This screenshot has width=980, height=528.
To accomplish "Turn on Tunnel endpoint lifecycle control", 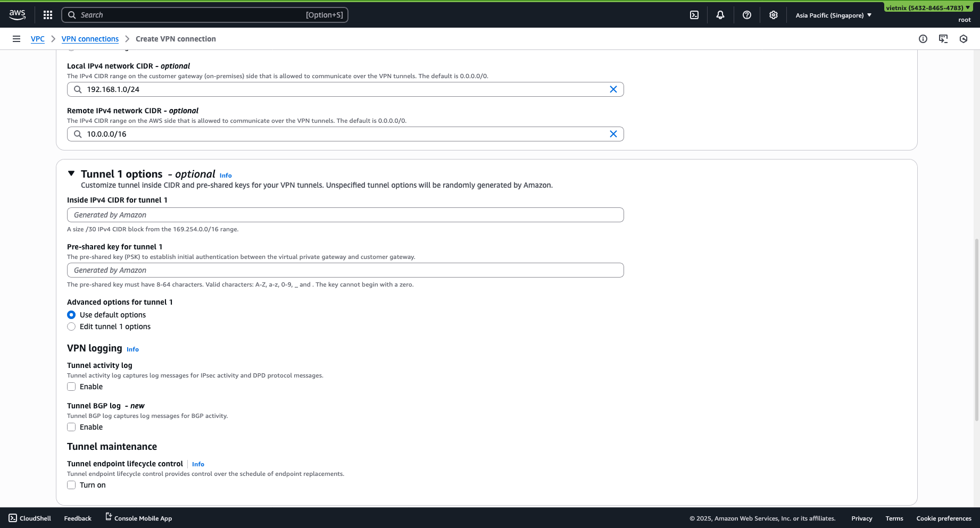I will click(x=71, y=485).
